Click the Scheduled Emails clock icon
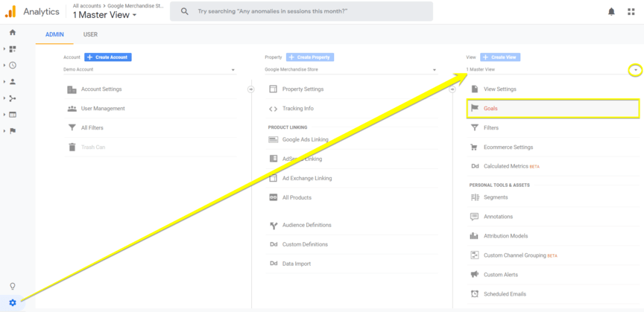 474,294
